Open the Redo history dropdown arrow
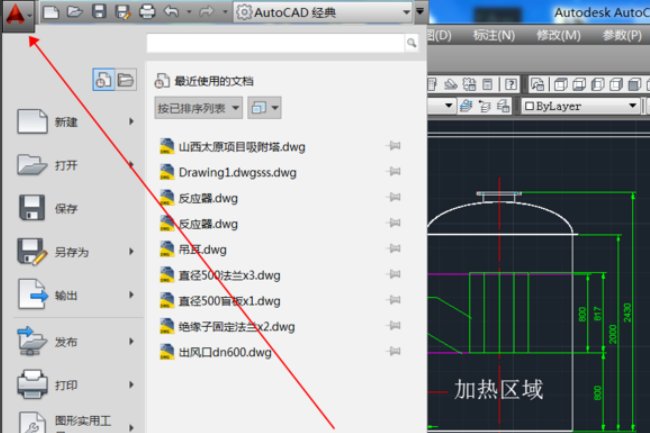650x433 pixels. [x=225, y=12]
